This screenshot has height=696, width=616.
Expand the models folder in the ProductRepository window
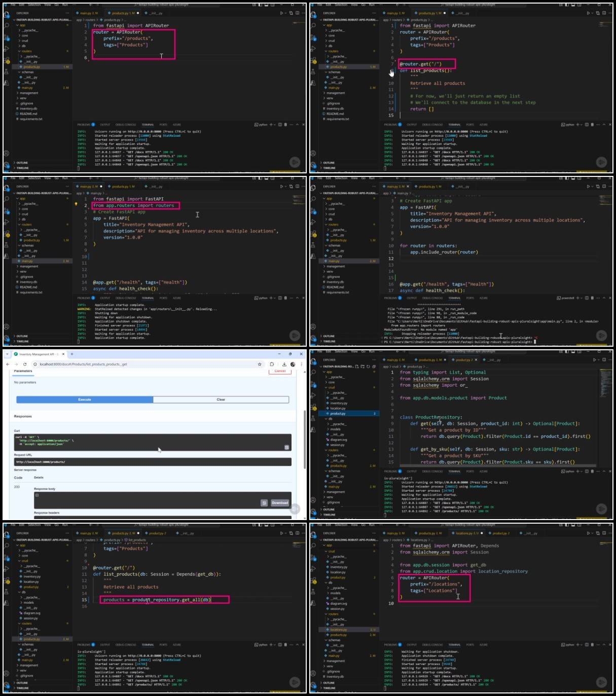tap(336, 429)
